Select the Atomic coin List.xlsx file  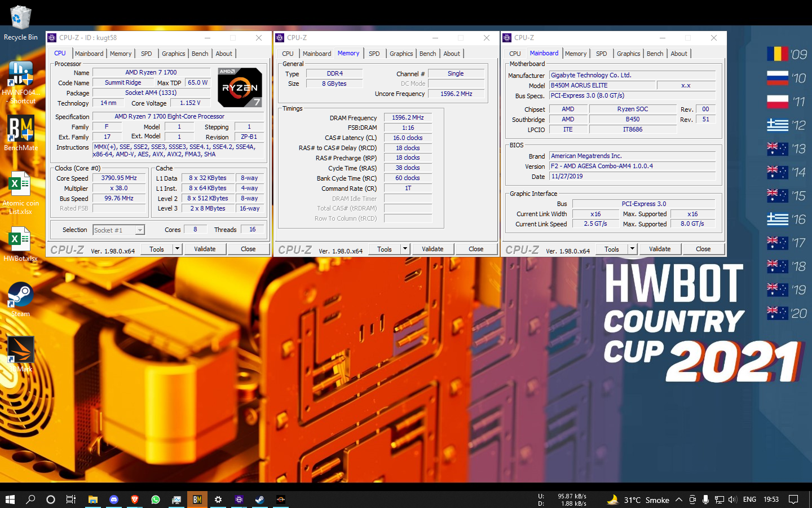point(20,192)
